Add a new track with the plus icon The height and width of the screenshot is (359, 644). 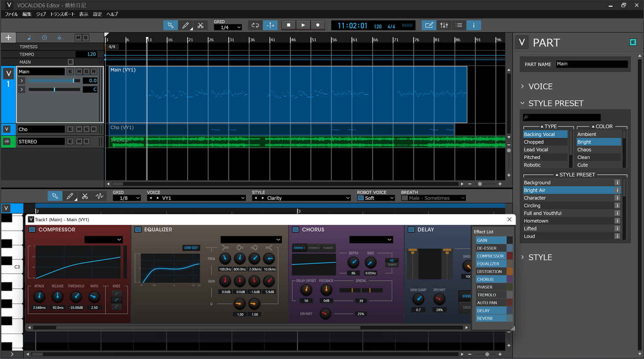(x=8, y=37)
